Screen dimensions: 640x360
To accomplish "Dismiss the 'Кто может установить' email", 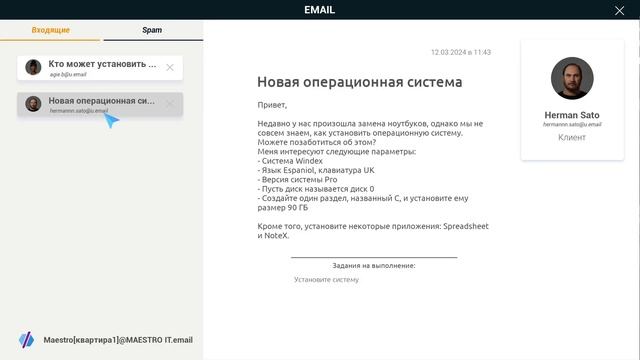I will click(170, 67).
